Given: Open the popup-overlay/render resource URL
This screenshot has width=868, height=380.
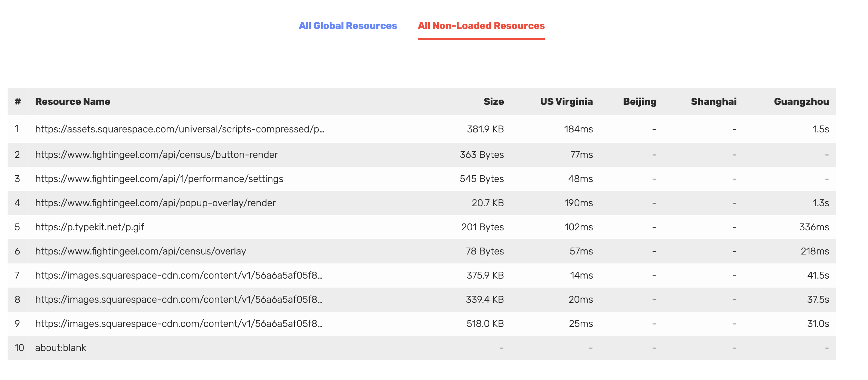Looking at the screenshot, I should click(x=155, y=203).
